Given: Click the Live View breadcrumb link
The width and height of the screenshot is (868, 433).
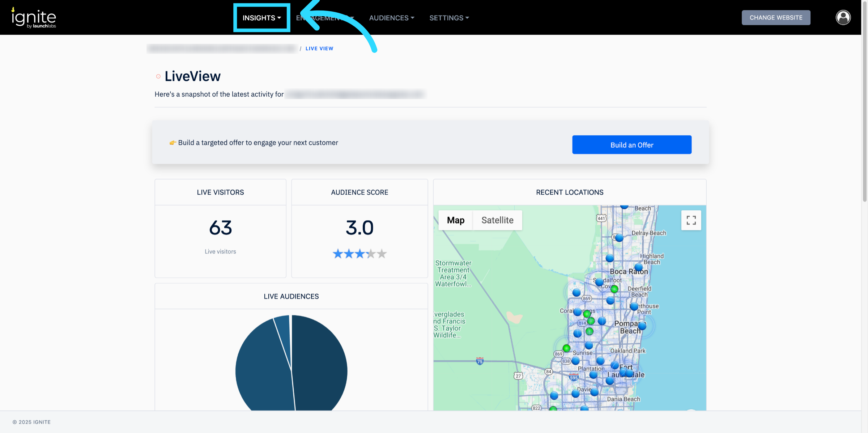Looking at the screenshot, I should (319, 48).
